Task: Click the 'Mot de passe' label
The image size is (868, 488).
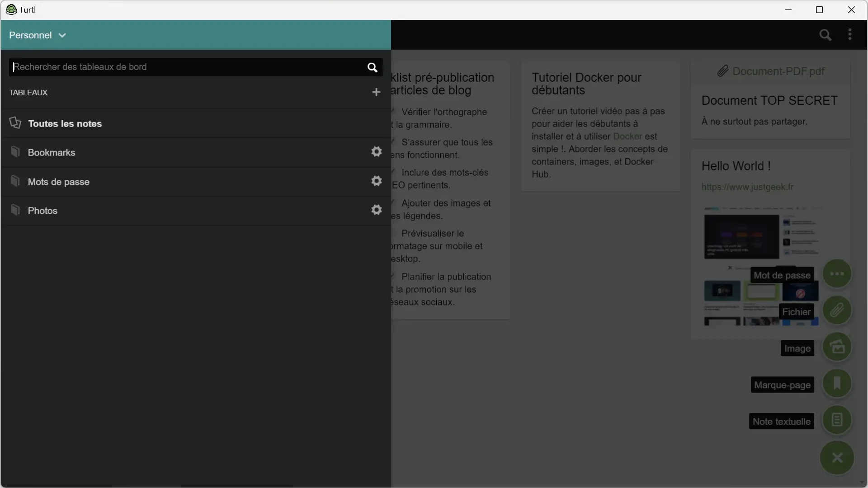Action: (x=782, y=275)
